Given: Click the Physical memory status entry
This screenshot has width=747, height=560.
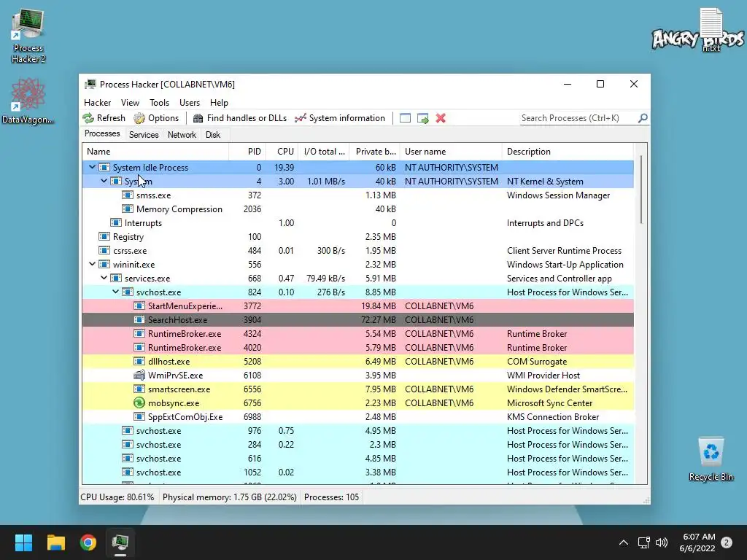Looking at the screenshot, I should click(x=230, y=497).
